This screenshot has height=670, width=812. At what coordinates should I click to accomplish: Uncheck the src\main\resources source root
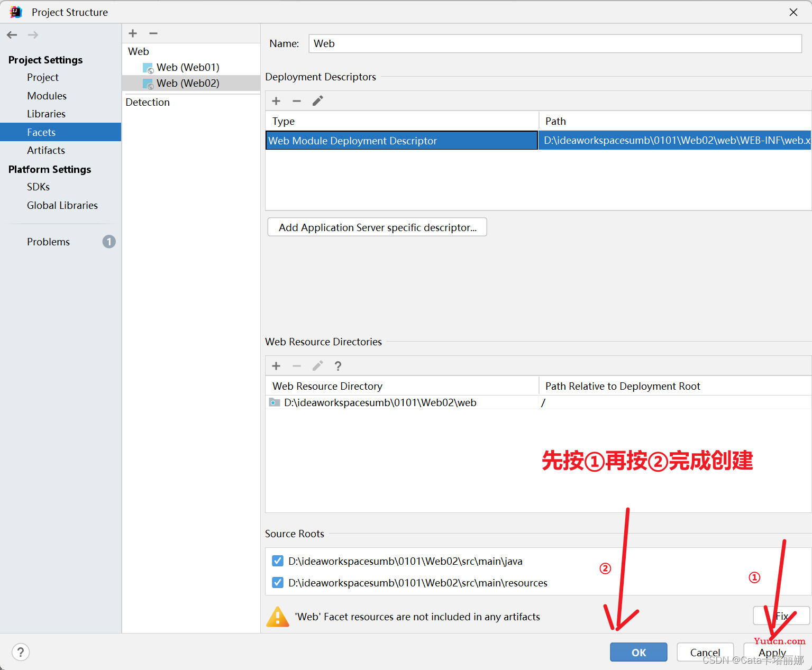[x=278, y=583]
